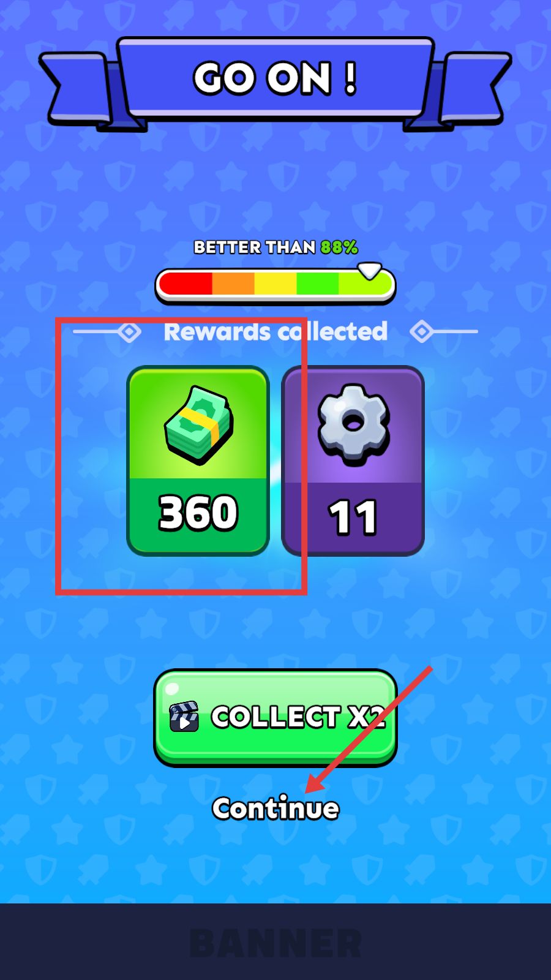The image size is (551, 980).
Task: Tap the white marker on the rating bar
Action: pos(369,271)
